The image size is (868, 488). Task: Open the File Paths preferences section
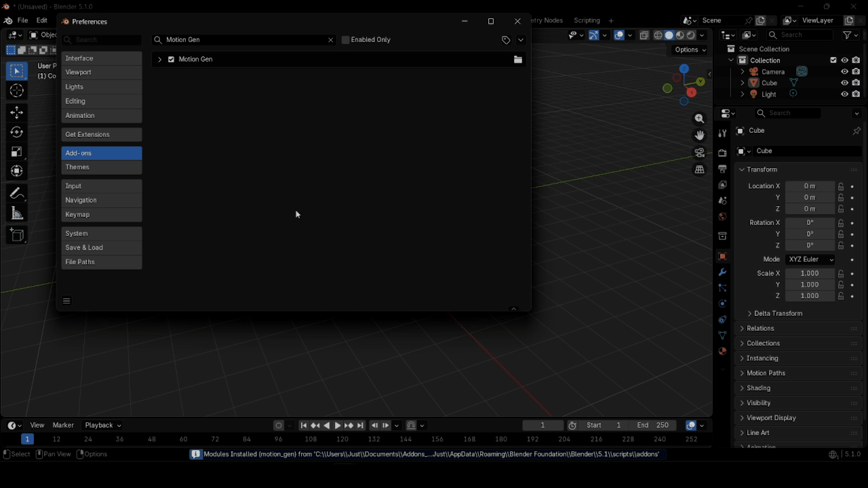point(102,262)
